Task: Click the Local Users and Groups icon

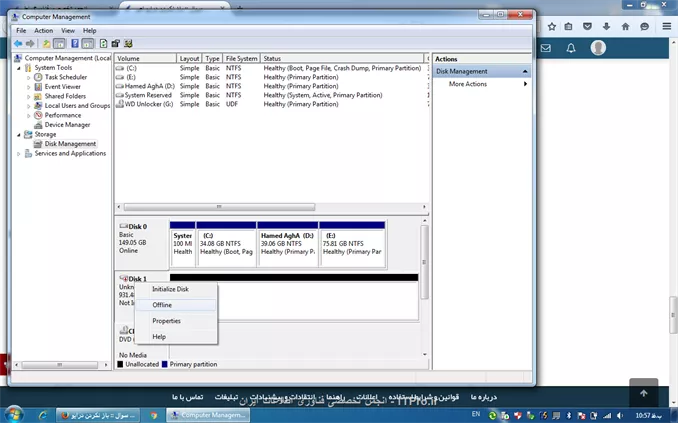Action: point(38,106)
